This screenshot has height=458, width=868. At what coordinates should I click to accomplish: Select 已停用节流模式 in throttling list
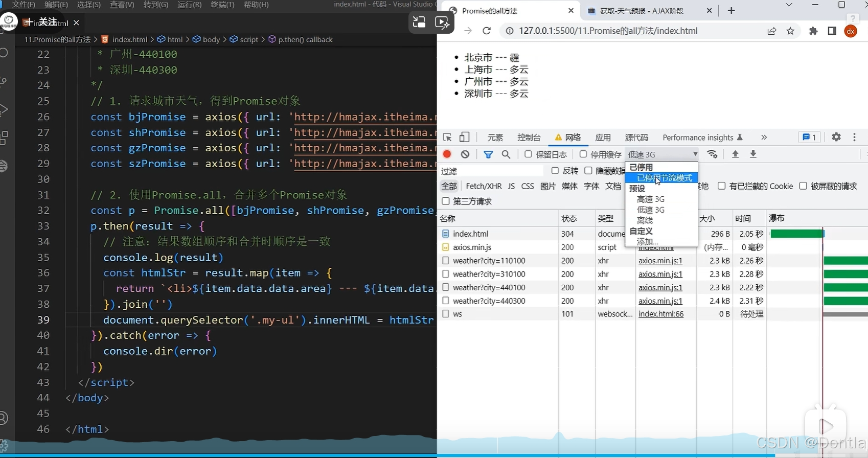click(661, 178)
